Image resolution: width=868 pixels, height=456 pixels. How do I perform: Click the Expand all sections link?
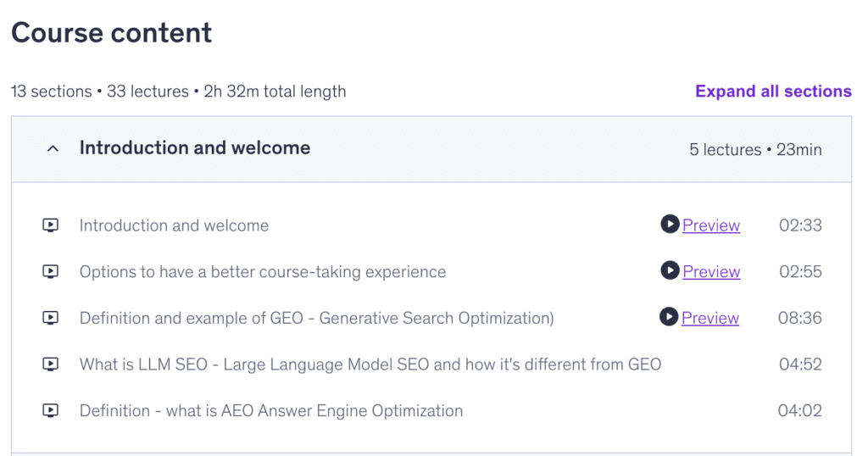pos(773,91)
